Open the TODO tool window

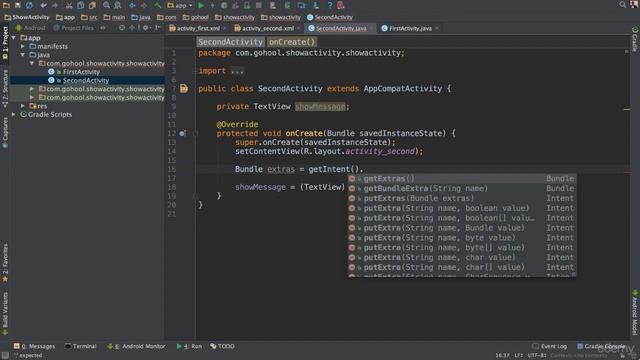pos(222,346)
